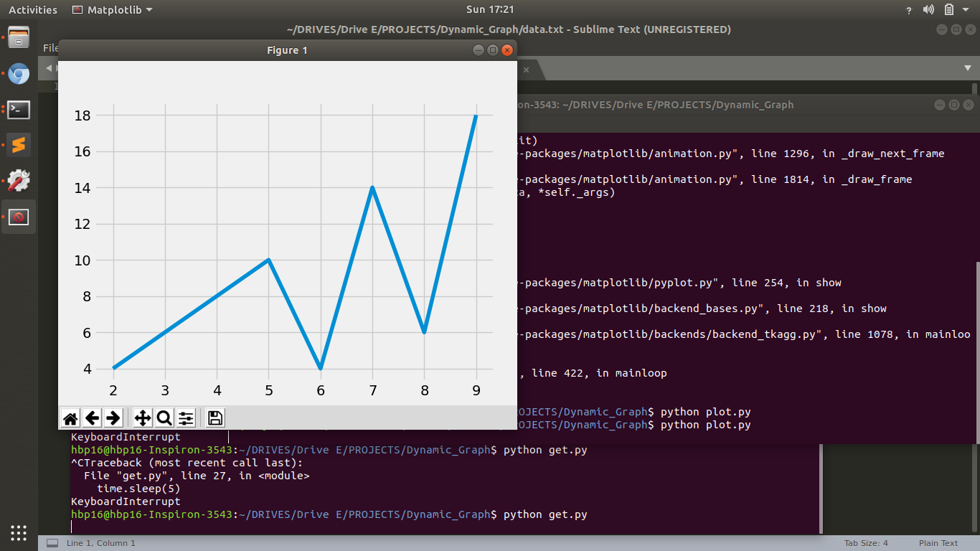Open Sublime Text from the dock
The height and width of the screenshot is (551, 980).
17,146
